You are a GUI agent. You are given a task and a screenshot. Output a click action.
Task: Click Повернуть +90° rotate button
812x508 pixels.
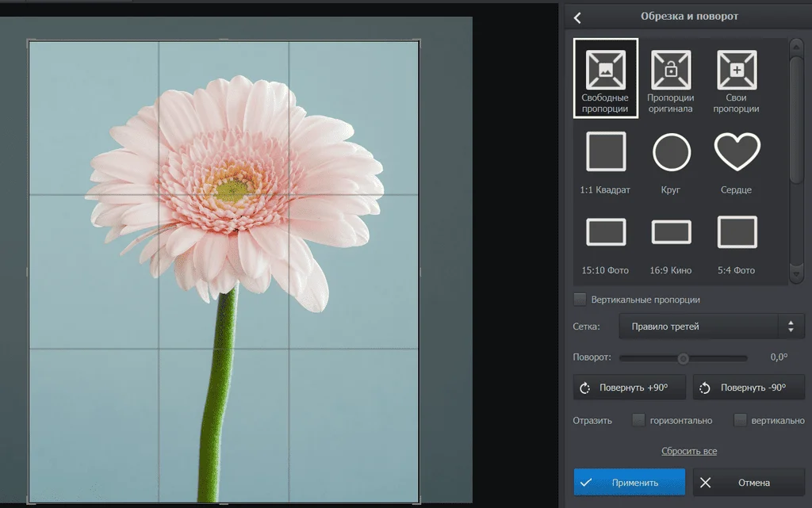click(x=630, y=388)
